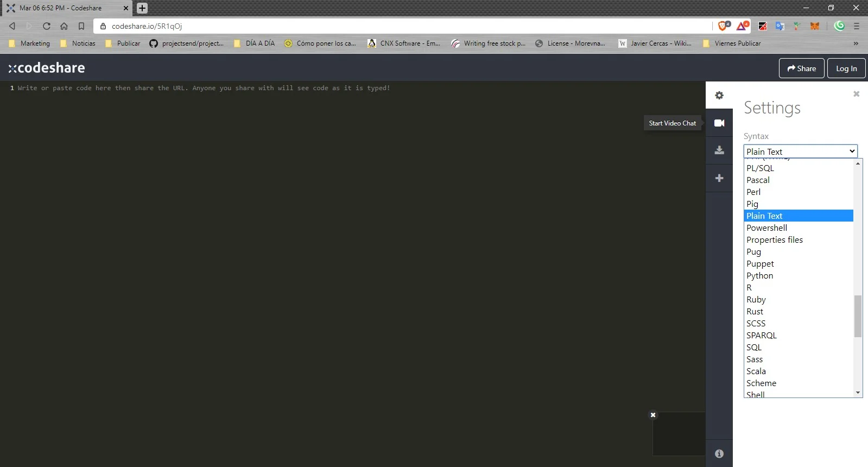Reload the current page
The width and height of the screenshot is (868, 467).
[47, 26]
